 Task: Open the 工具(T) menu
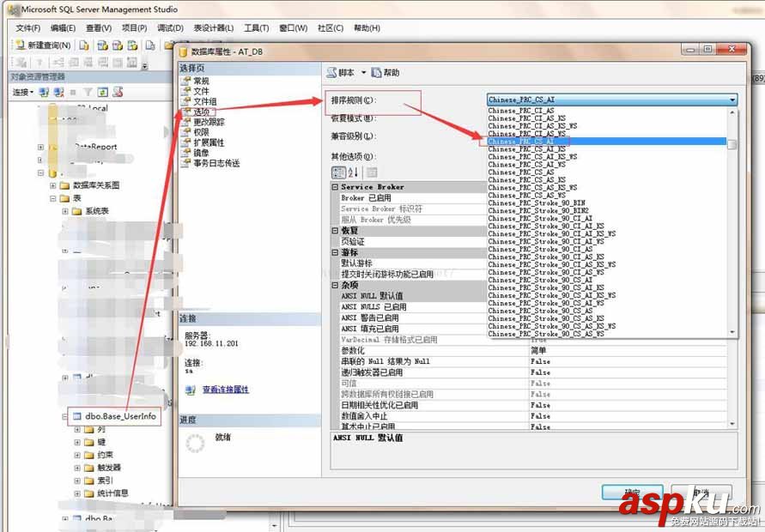pyautogui.click(x=256, y=27)
